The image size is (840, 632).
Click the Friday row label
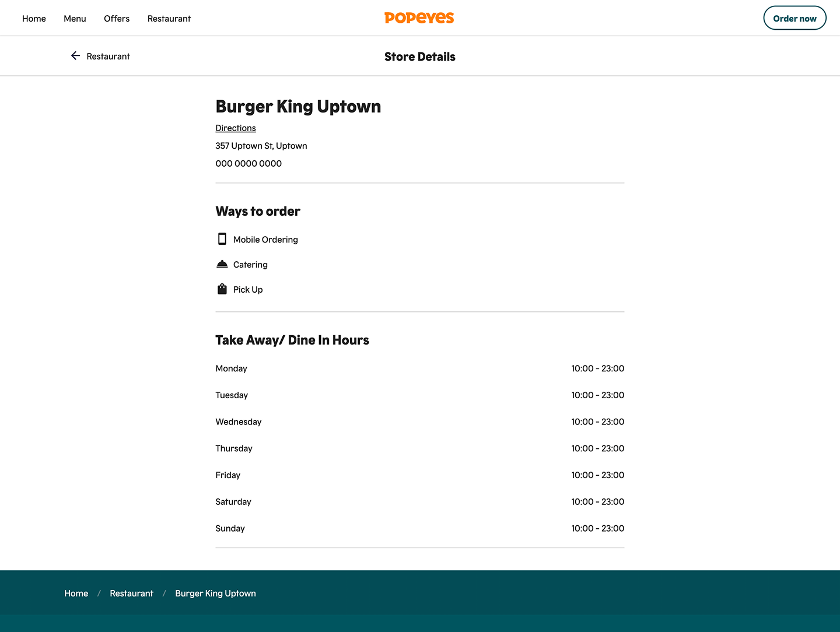coord(228,475)
